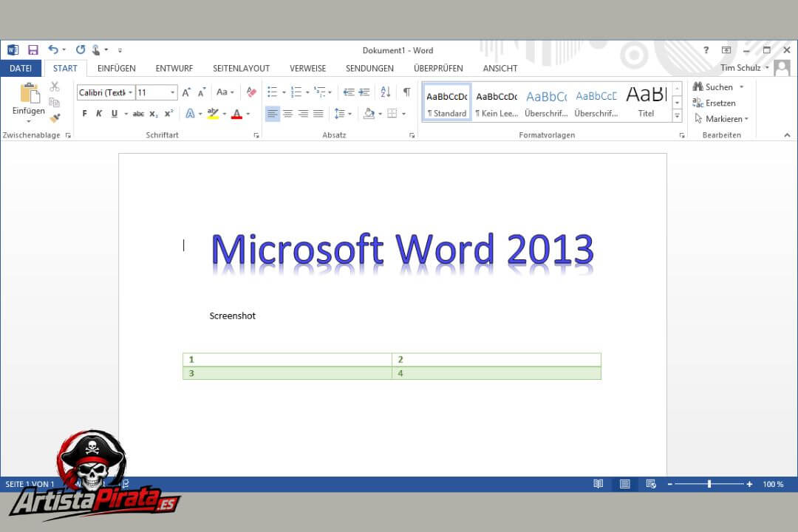This screenshot has height=532, width=798.
Task: Open Schriftart dialog launcher
Action: pyautogui.click(x=256, y=135)
